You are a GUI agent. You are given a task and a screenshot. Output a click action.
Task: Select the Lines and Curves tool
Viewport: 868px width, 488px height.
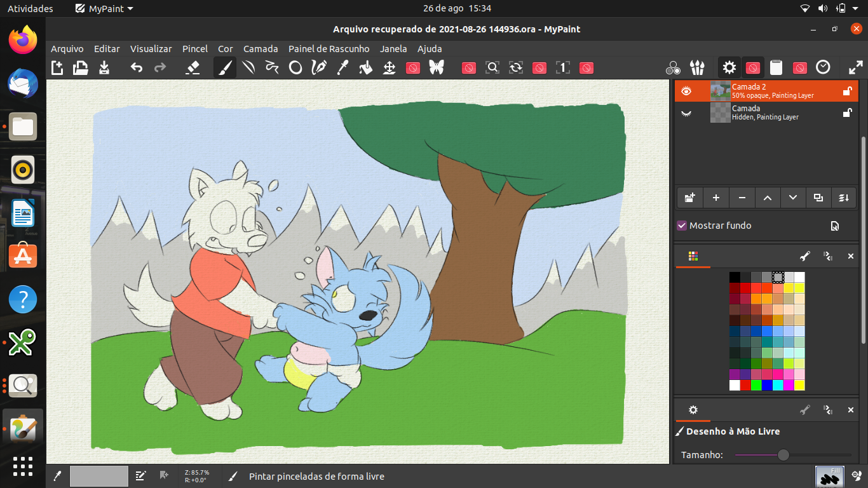[248, 67]
